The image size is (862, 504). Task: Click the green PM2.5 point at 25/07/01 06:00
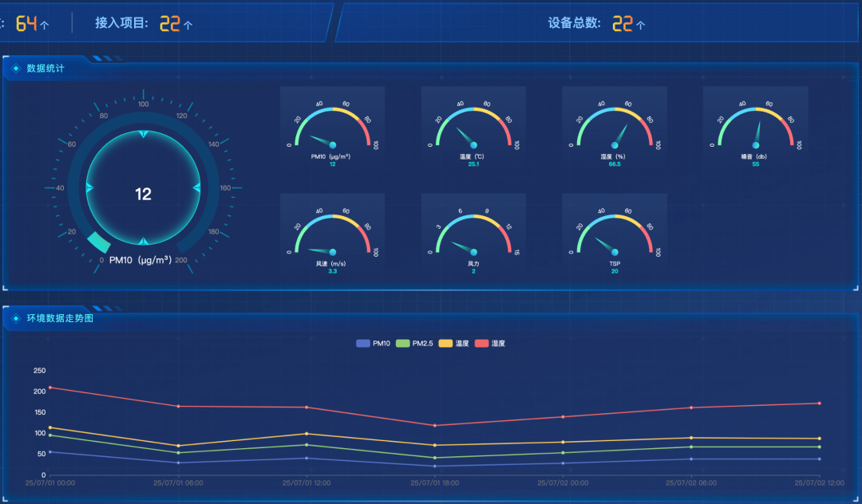pyautogui.click(x=178, y=453)
